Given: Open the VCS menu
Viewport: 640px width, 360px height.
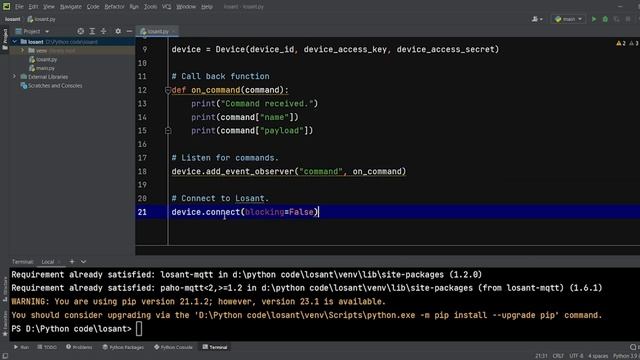Looking at the screenshot, I should (167, 7).
